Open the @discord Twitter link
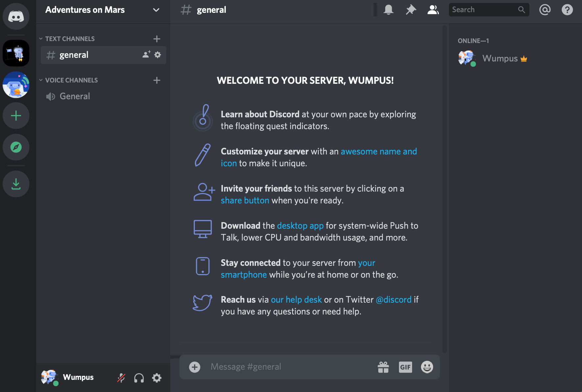Screen dimensions: 582x392 click(394, 300)
